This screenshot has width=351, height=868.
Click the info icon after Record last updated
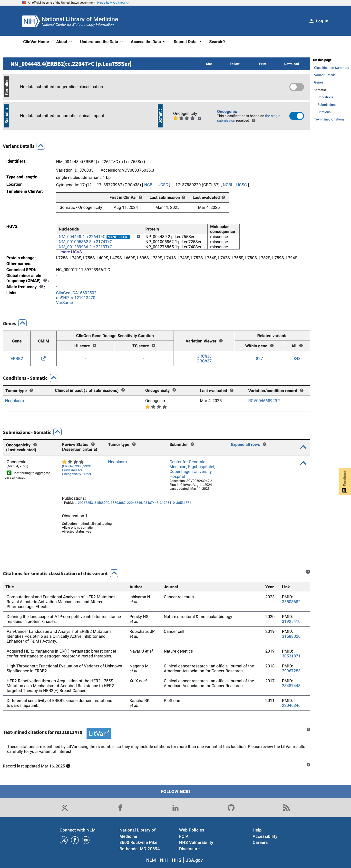tap(68, 766)
